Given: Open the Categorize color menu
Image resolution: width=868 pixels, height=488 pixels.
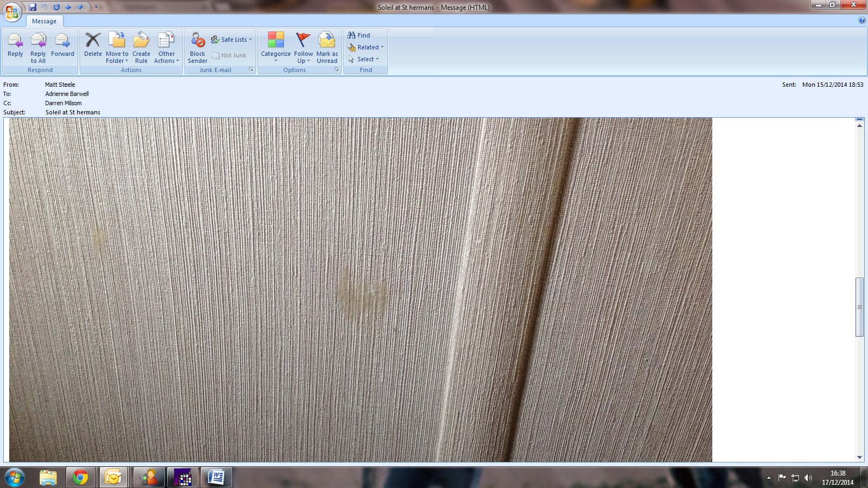Looking at the screenshot, I should click(x=276, y=47).
